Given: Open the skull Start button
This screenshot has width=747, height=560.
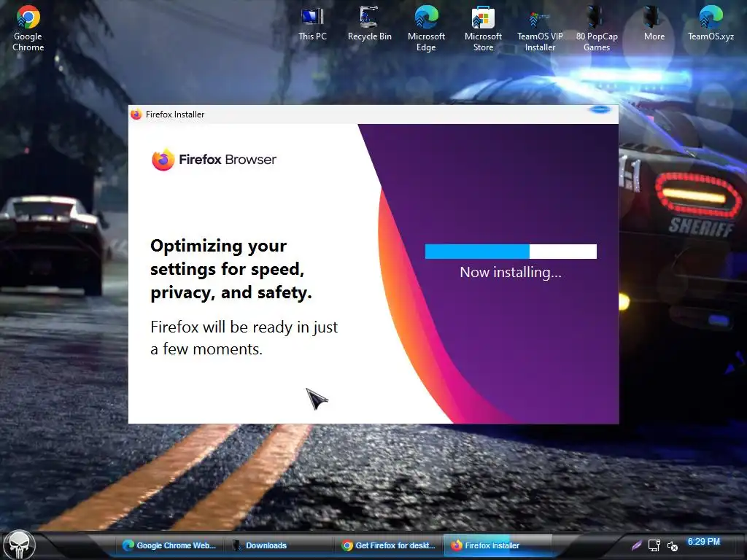Looking at the screenshot, I should (19, 545).
